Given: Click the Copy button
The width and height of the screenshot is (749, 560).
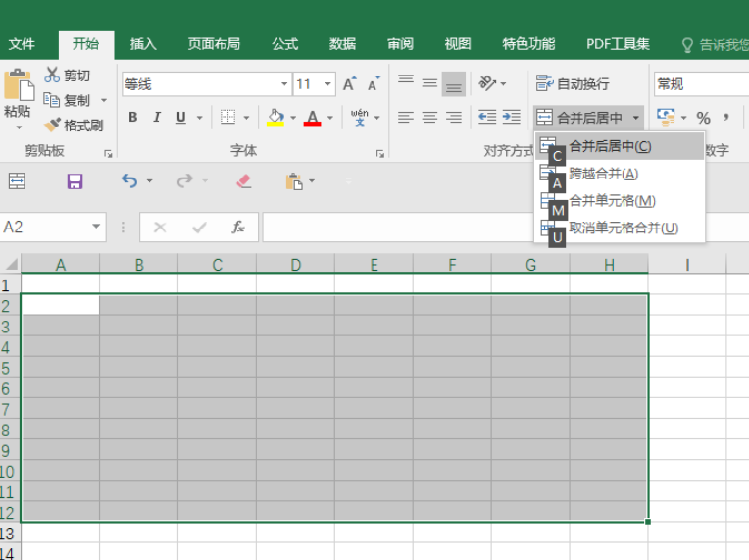Looking at the screenshot, I should pos(67,100).
